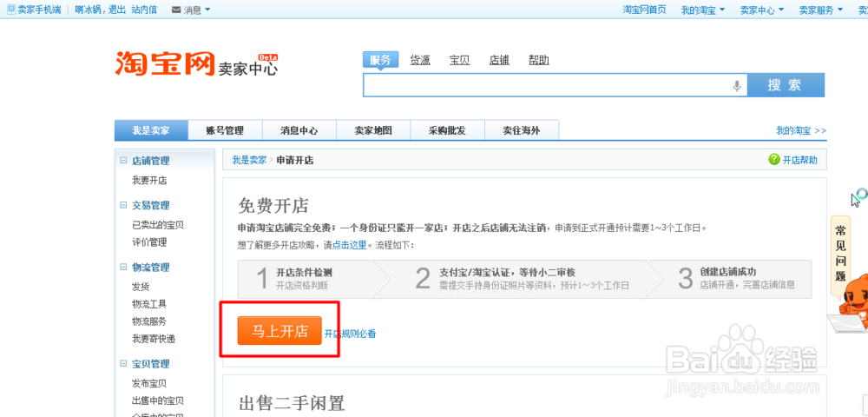This screenshot has width=868, height=417.
Task: Select the 消息中心 tab
Action: click(x=299, y=130)
